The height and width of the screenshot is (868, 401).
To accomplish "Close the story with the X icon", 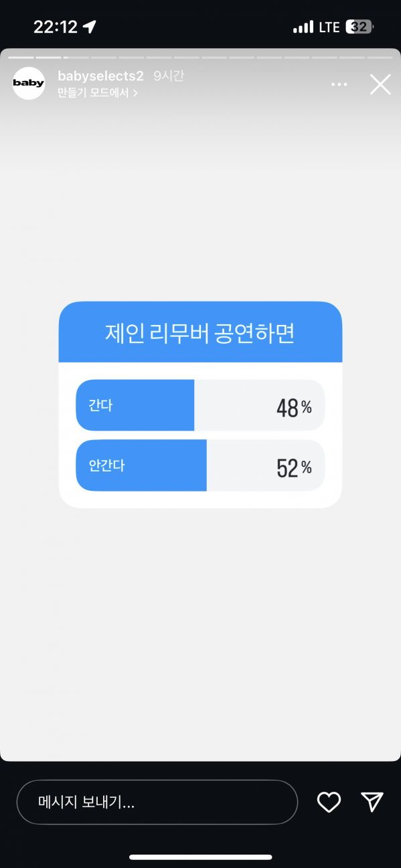I will pyautogui.click(x=380, y=84).
